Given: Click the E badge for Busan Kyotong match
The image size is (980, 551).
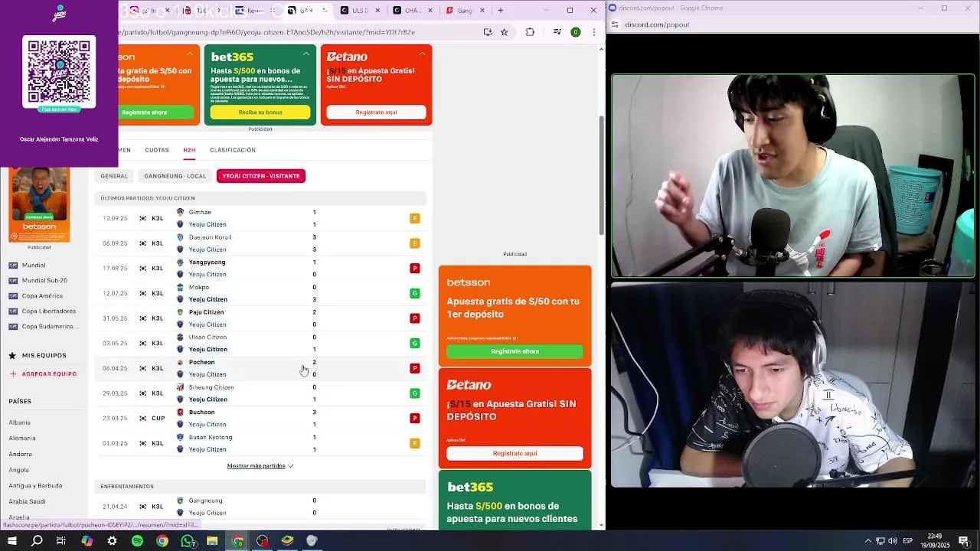Looking at the screenshot, I should tap(415, 443).
